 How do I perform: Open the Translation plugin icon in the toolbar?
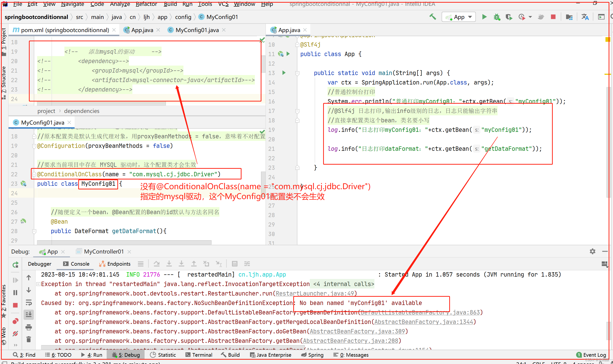585,17
